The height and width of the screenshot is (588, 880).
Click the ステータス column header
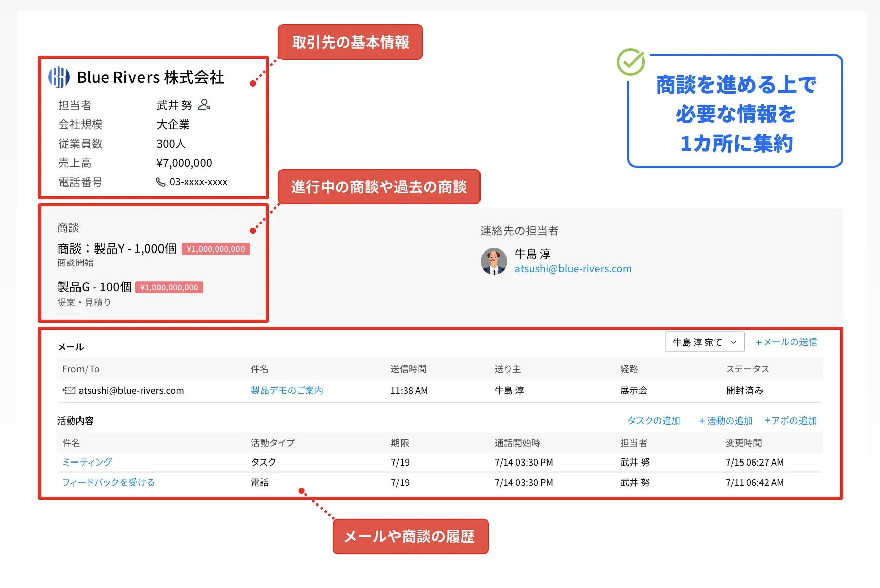747,369
